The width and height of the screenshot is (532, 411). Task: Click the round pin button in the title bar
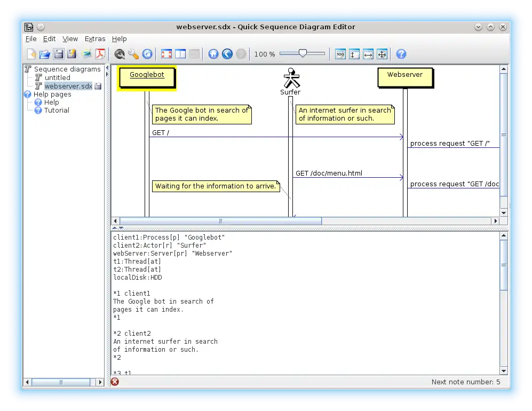click(x=41, y=27)
